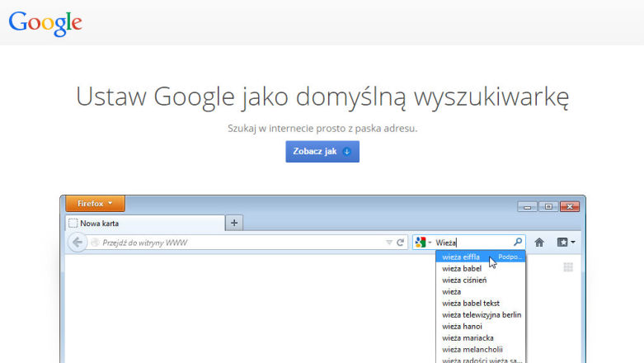Image resolution: width=644 pixels, height=363 pixels.
Task: Select suggestion wieża melancholii
Action: point(481,349)
